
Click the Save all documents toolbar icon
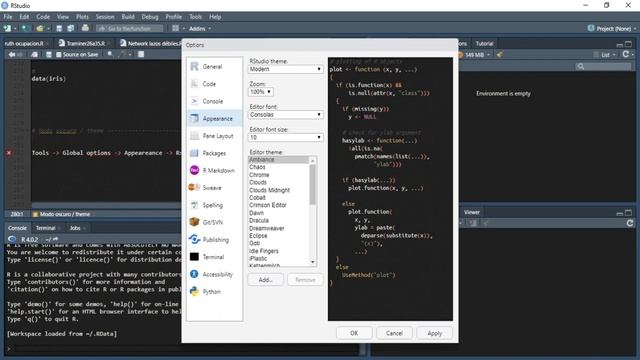point(71,28)
